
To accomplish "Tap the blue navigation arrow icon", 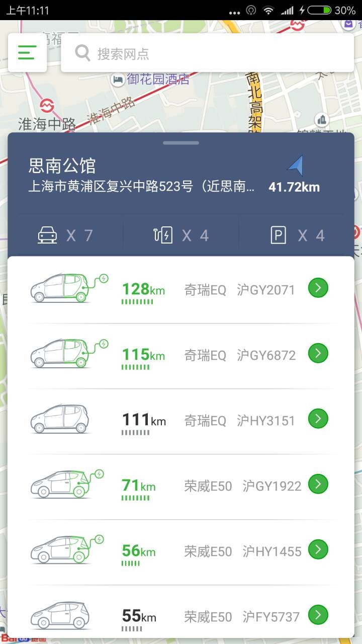I will [296, 166].
